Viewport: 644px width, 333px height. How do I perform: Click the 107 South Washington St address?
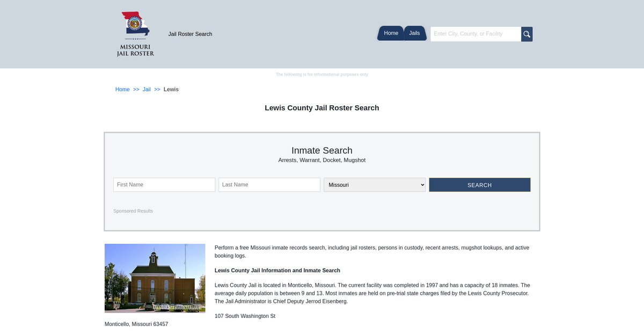245,316
